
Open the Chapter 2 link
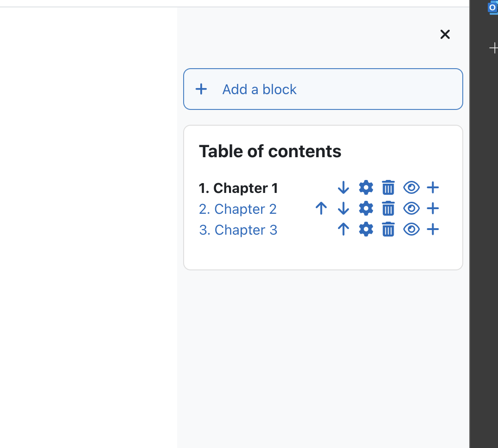click(237, 209)
